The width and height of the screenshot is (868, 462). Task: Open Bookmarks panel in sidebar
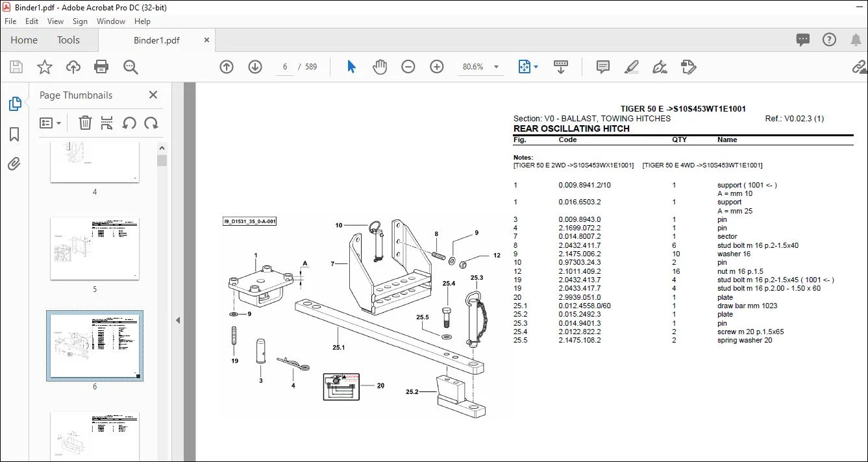pos(14,134)
